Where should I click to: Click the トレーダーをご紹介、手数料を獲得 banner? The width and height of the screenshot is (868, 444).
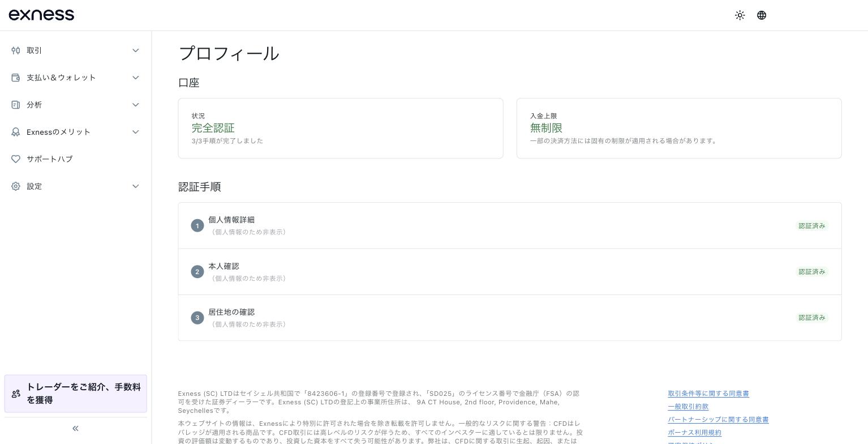pyautogui.click(x=76, y=394)
